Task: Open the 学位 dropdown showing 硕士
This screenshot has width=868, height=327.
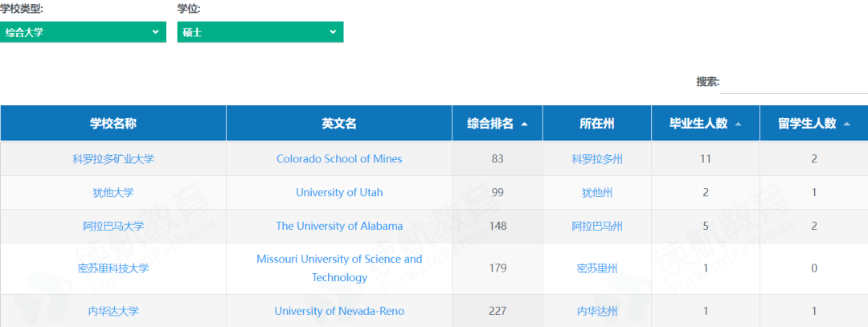Action: (260, 32)
